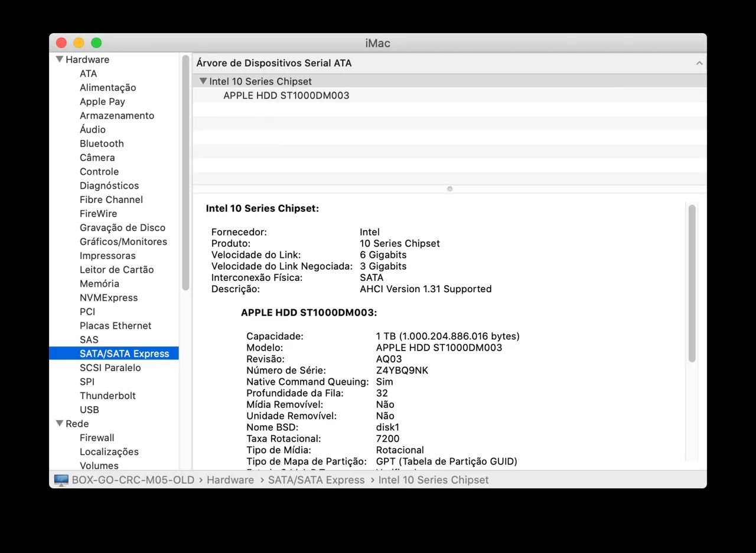Click serial number value Z4YBQ9NK

tap(402, 371)
